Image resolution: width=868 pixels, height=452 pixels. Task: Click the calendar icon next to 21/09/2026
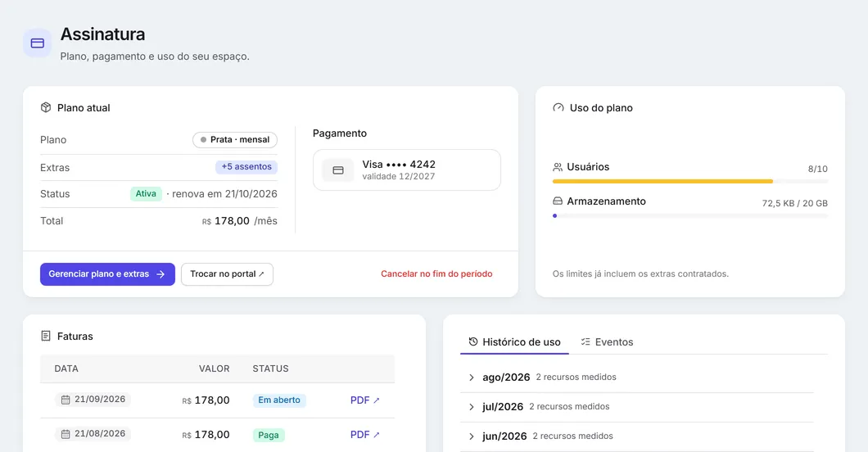click(66, 400)
